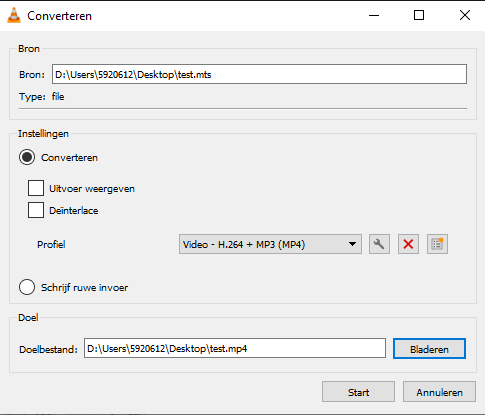The width and height of the screenshot is (485, 415).
Task: Delete selected profile with the red X
Action: (408, 244)
